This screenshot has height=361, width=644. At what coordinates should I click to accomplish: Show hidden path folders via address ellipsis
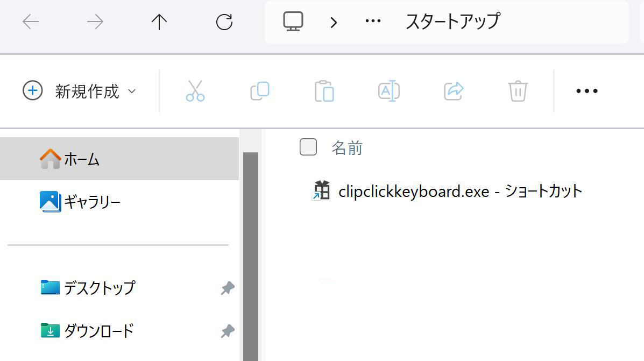372,22
